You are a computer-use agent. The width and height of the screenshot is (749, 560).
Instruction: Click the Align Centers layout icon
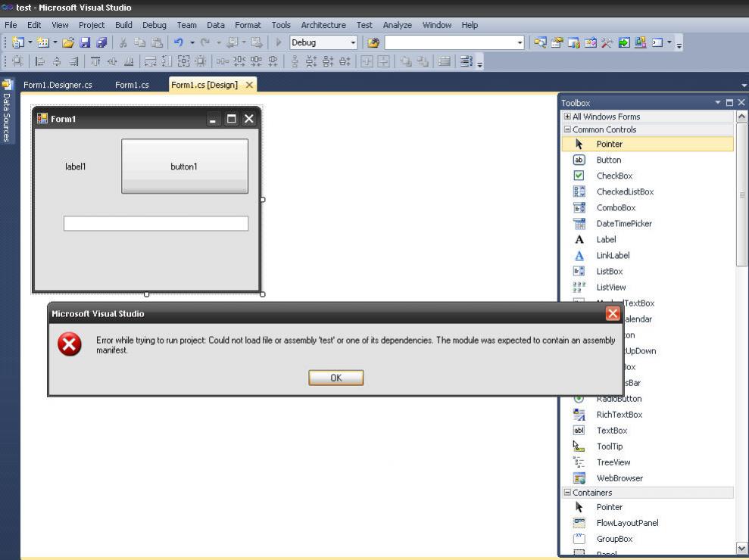[x=57, y=61]
